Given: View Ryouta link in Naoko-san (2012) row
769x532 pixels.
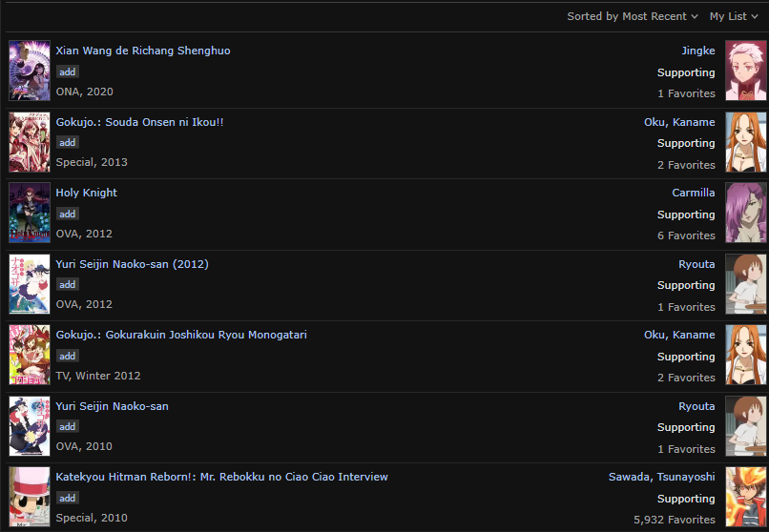Looking at the screenshot, I should click(x=696, y=264).
